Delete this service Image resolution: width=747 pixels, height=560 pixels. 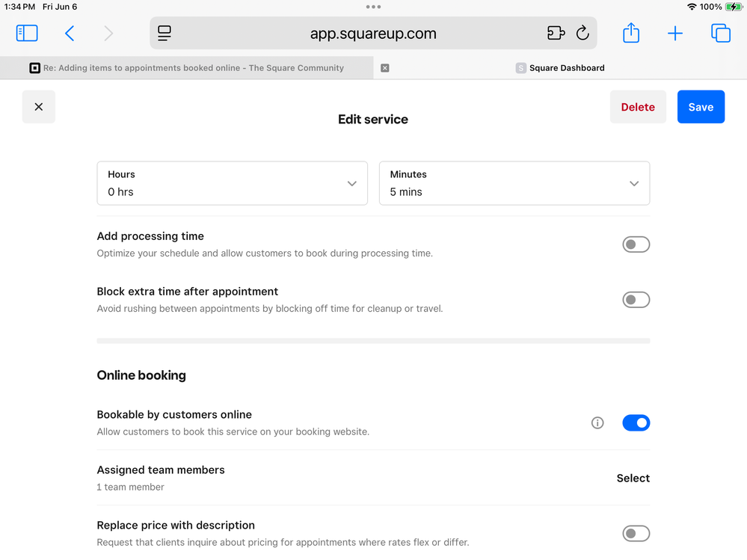[x=638, y=107]
